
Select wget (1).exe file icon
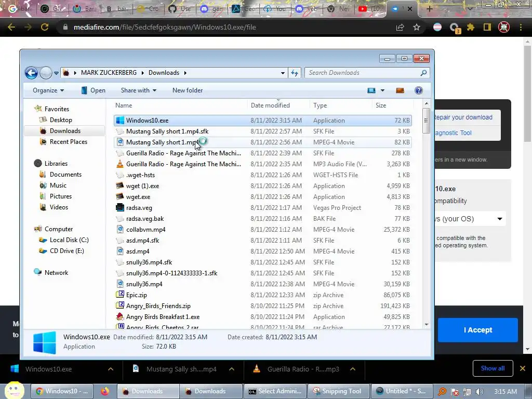(120, 186)
